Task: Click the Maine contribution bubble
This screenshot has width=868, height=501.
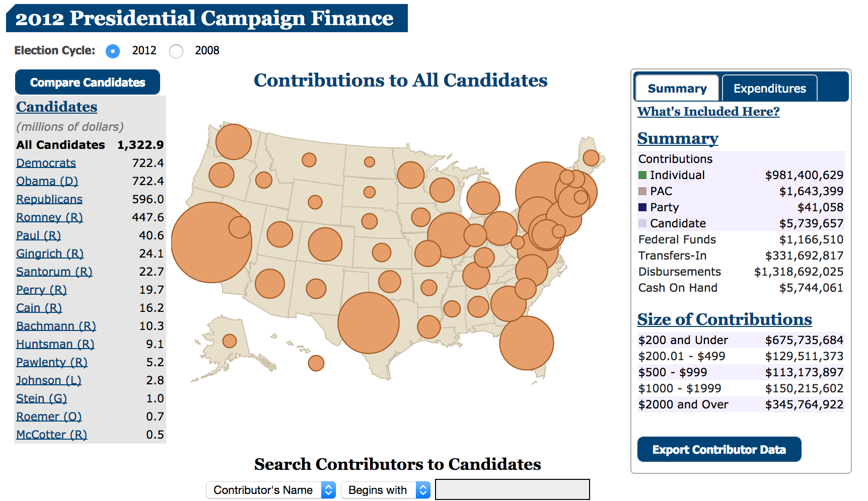Action: [591, 158]
